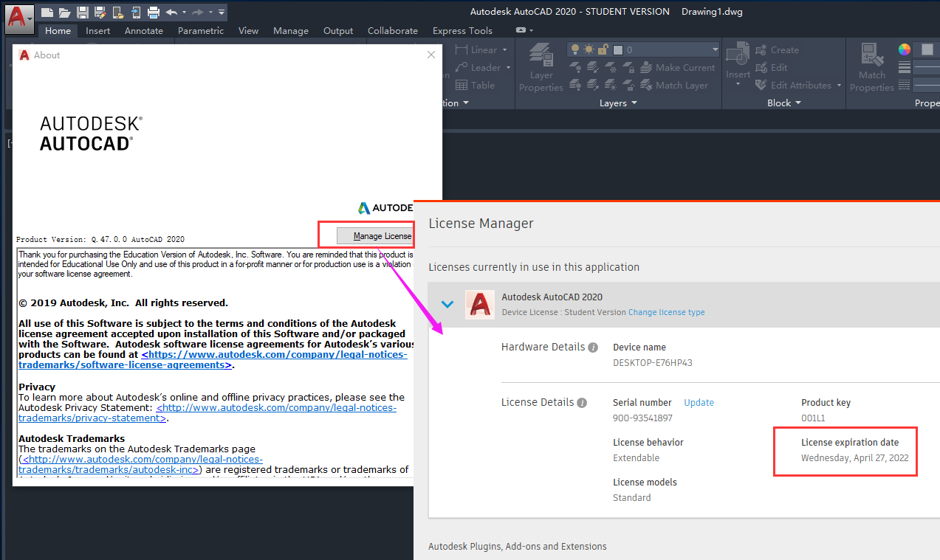940x560 pixels.
Task: Click the Manage License button
Action: pyautogui.click(x=375, y=236)
